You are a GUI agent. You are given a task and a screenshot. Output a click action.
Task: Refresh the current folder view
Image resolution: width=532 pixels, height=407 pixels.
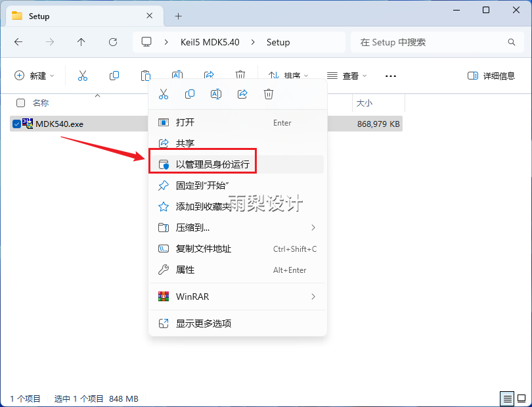pyautogui.click(x=113, y=42)
